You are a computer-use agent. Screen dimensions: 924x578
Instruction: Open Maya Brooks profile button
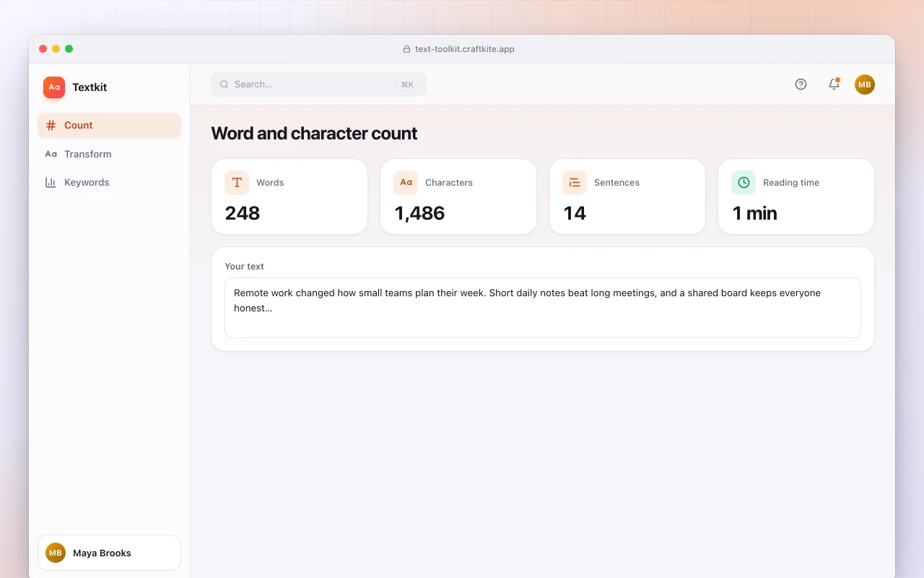click(109, 553)
